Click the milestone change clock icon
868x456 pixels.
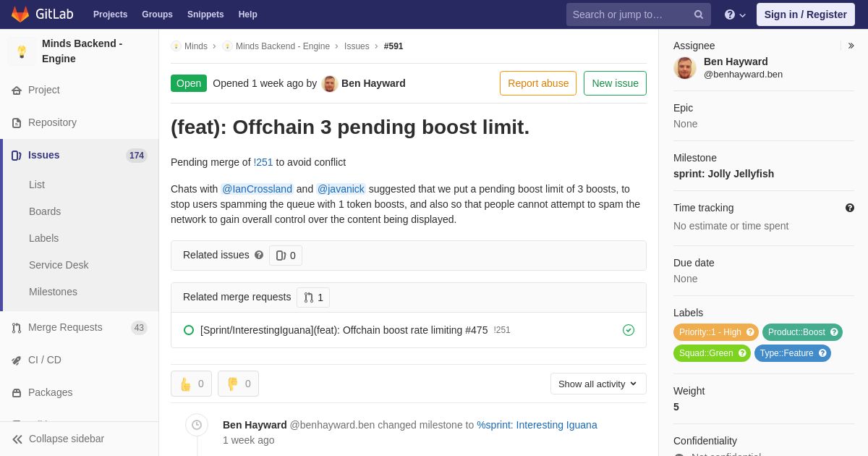(197, 425)
